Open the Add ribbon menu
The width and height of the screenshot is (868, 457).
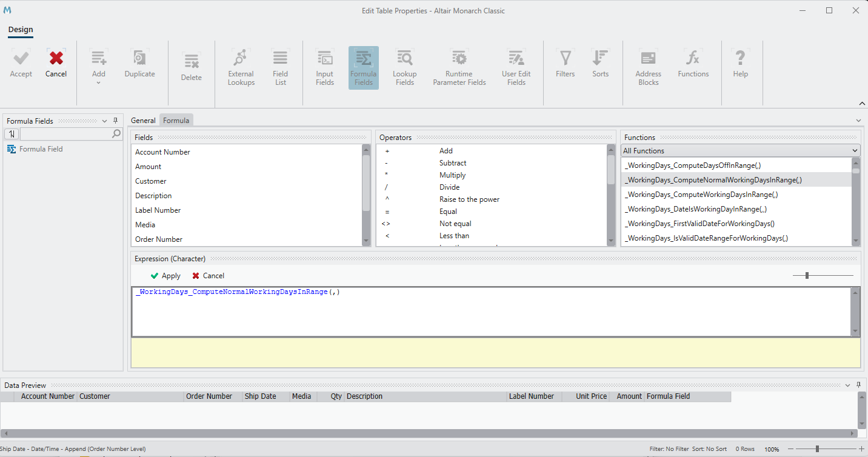[x=99, y=67]
